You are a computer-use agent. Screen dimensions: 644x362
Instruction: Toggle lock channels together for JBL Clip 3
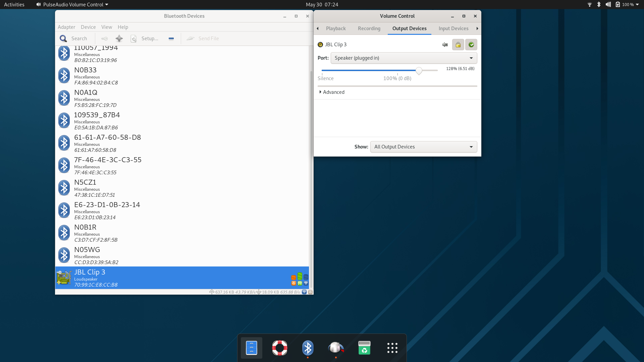tap(458, 45)
